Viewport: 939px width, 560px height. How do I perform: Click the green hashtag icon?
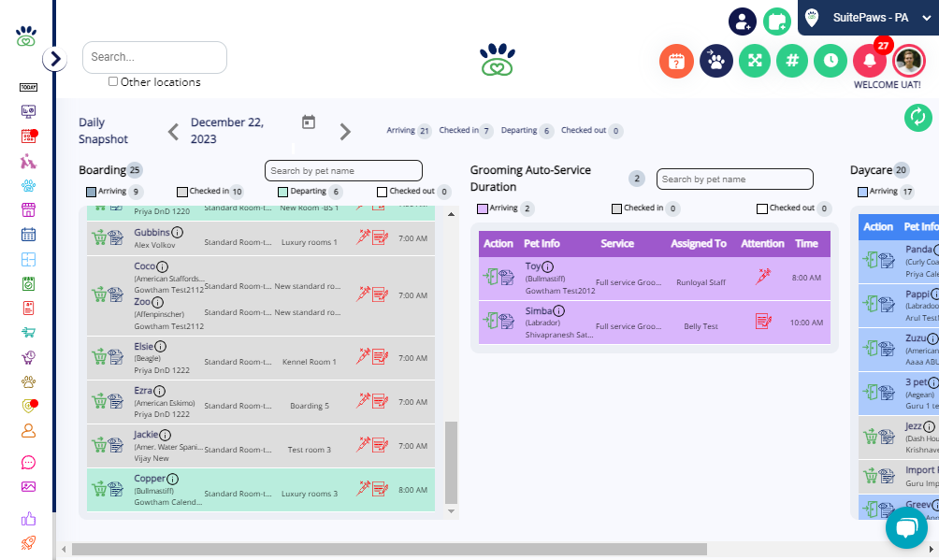pyautogui.click(x=792, y=61)
